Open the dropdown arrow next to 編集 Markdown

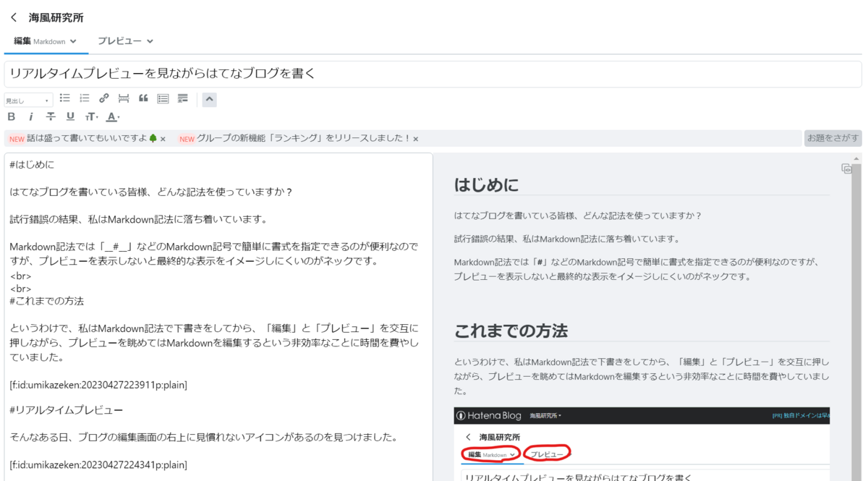tap(73, 41)
